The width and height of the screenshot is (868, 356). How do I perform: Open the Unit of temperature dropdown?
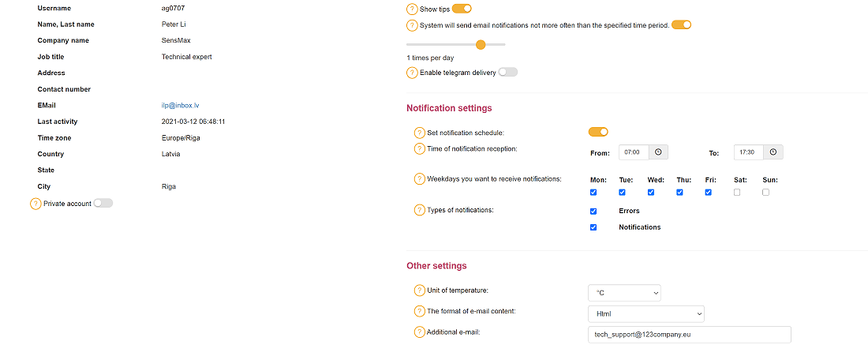[624, 293]
